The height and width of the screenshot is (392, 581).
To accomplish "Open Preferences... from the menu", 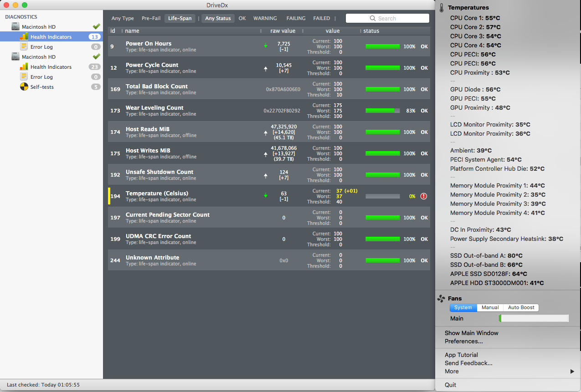I will [463, 341].
